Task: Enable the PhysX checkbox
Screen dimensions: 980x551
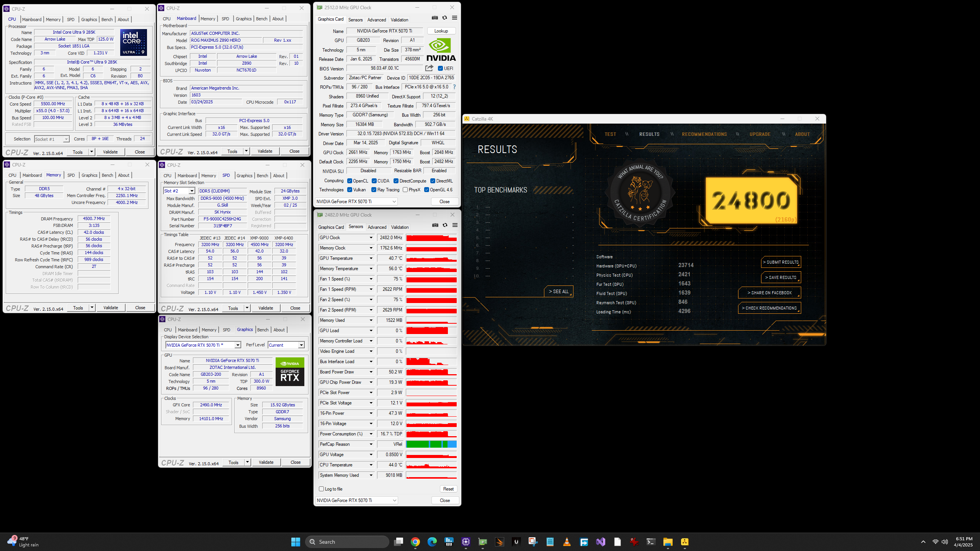Action: click(x=405, y=190)
